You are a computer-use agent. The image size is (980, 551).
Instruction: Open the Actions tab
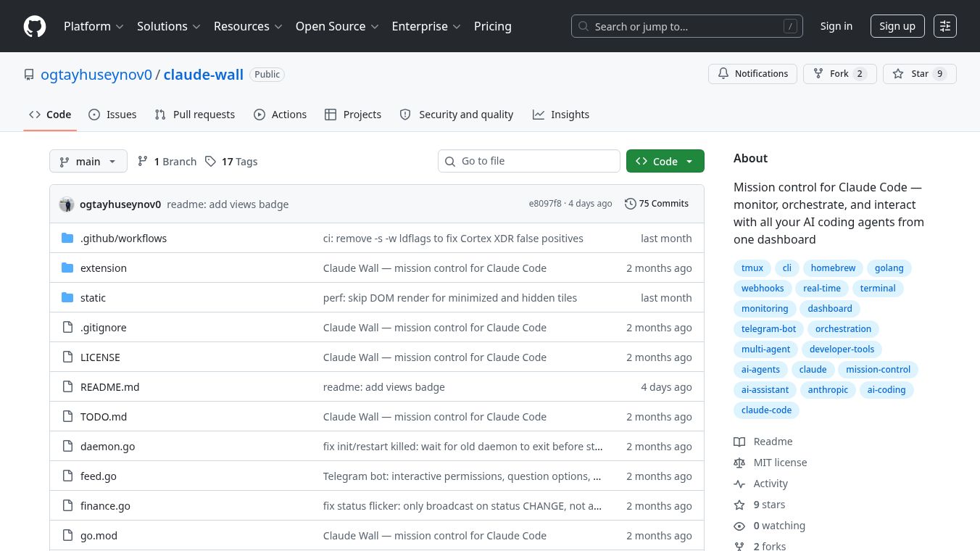tap(281, 115)
